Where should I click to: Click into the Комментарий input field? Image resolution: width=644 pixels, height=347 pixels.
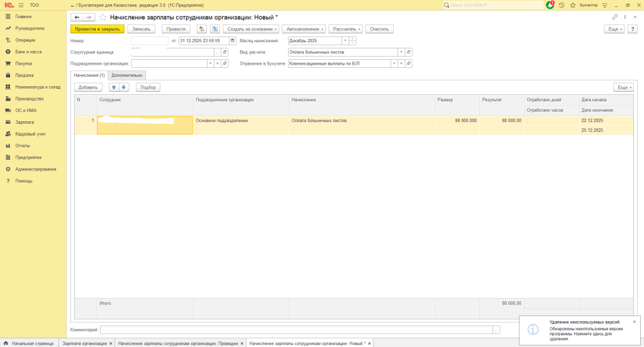pos(296,329)
